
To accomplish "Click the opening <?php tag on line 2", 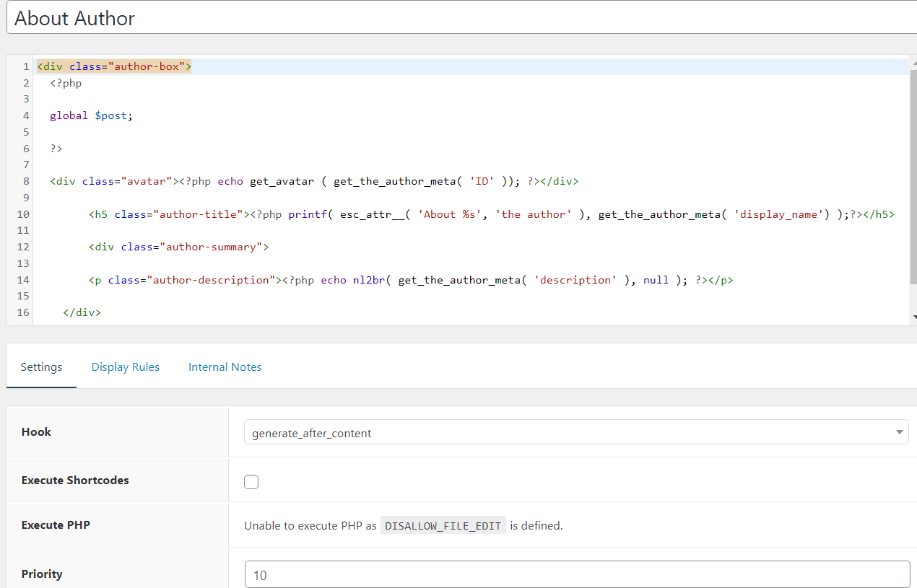I will click(x=66, y=83).
